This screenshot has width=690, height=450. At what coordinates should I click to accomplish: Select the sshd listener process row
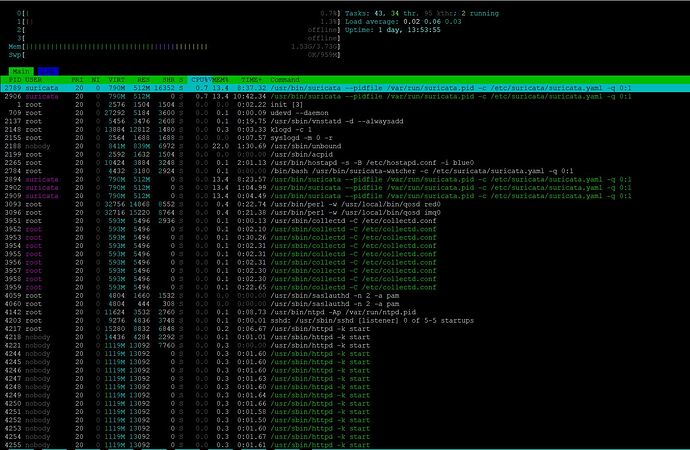pos(239,320)
